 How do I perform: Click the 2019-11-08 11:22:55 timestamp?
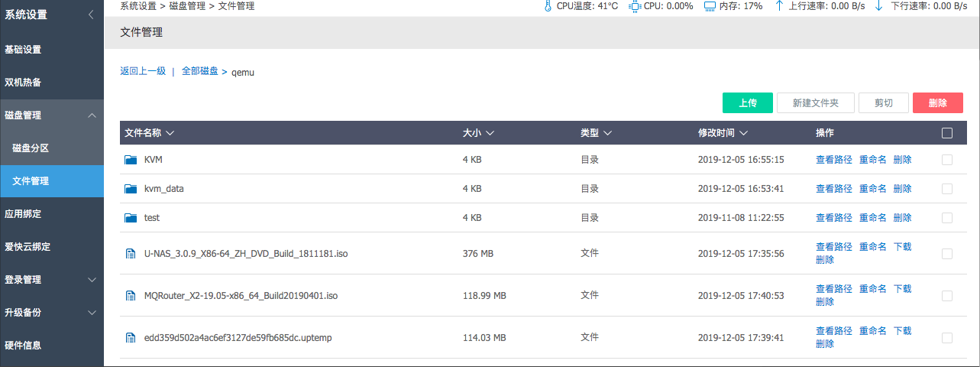741,218
